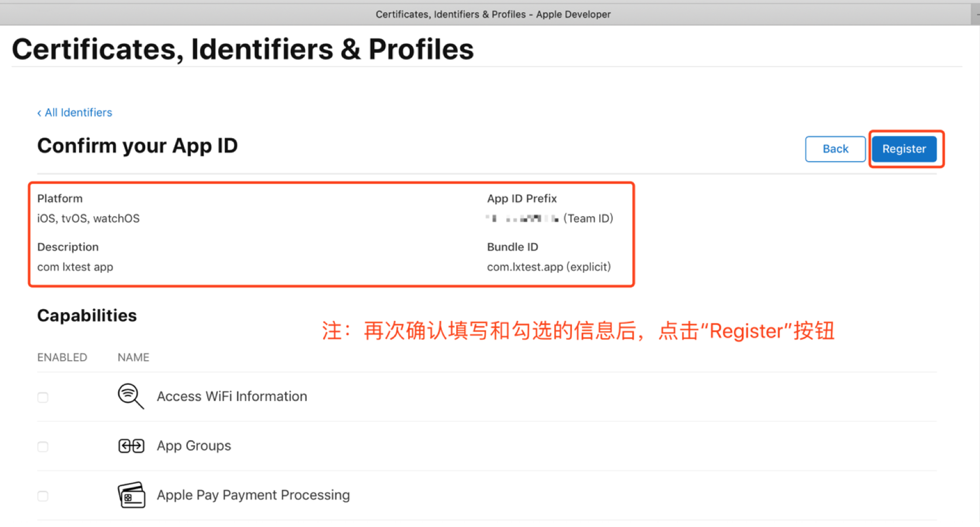The height and width of the screenshot is (527, 980).
Task: Click the ENABLED column header
Action: click(62, 357)
